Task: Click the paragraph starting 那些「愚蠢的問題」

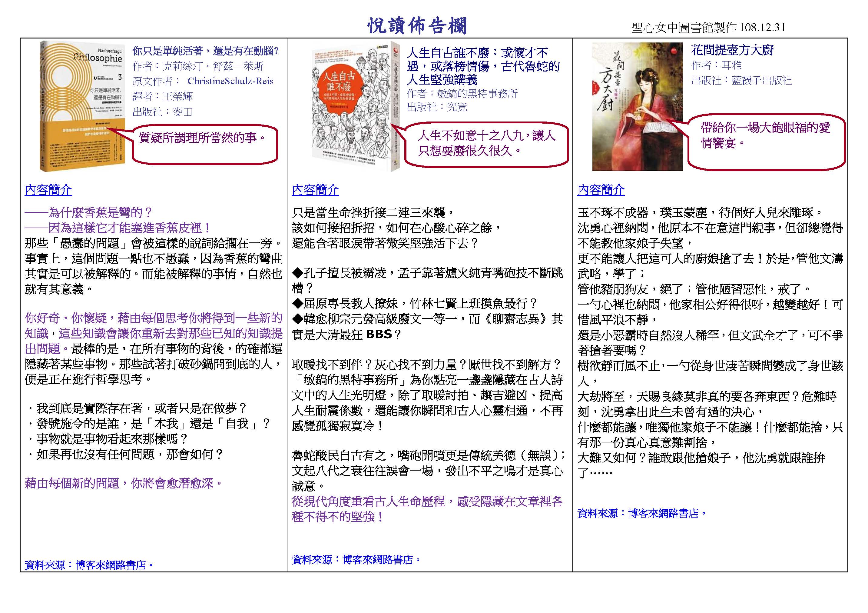Action: click(x=154, y=266)
